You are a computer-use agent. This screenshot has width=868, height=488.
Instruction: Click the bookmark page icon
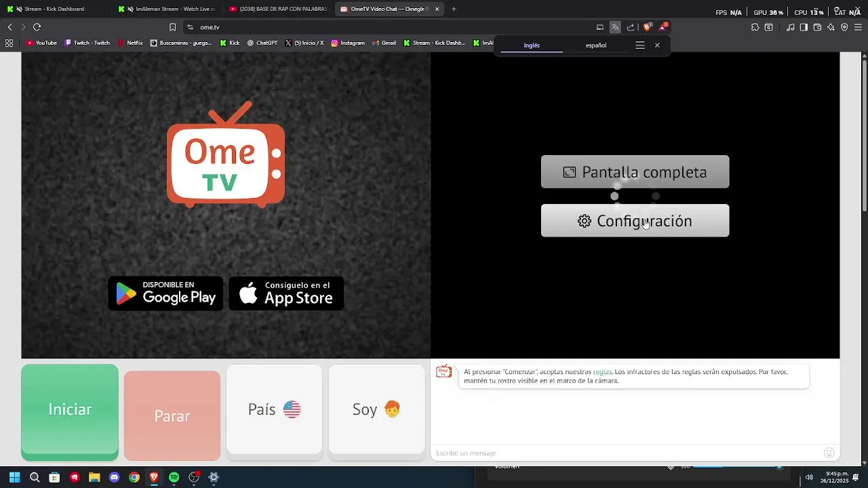tap(172, 27)
